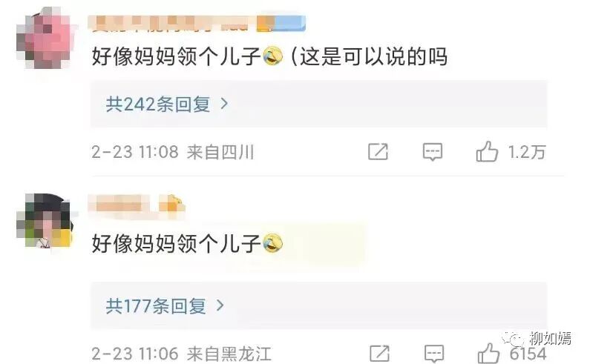Like the comment showing 6154 likes
Viewport: 590px width, 364px height.
click(x=488, y=354)
